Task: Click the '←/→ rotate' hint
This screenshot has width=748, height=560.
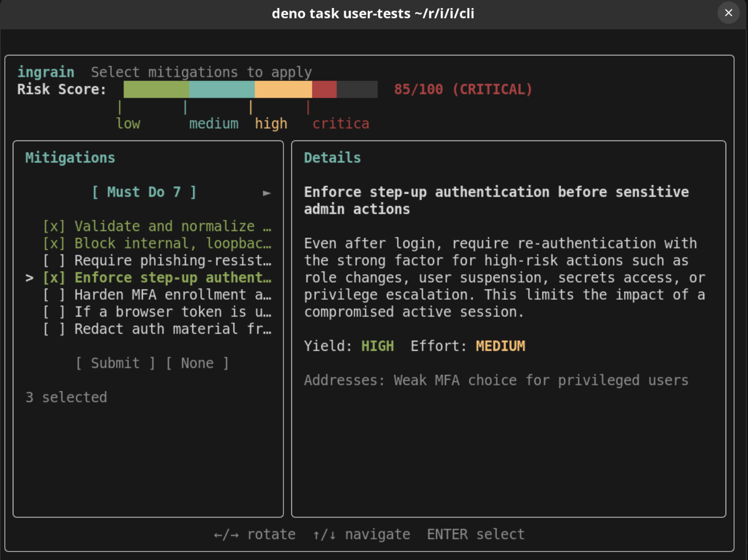Action: click(x=255, y=534)
